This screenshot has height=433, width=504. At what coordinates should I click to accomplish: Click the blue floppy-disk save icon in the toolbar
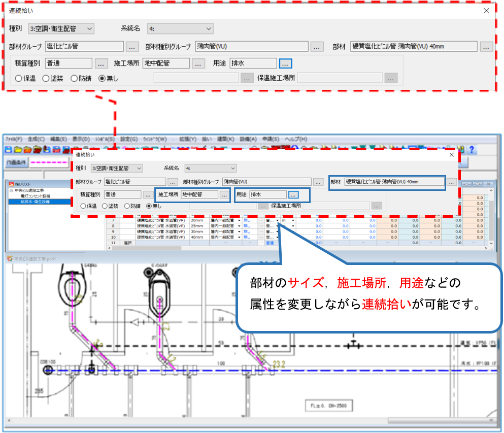click(x=9, y=149)
